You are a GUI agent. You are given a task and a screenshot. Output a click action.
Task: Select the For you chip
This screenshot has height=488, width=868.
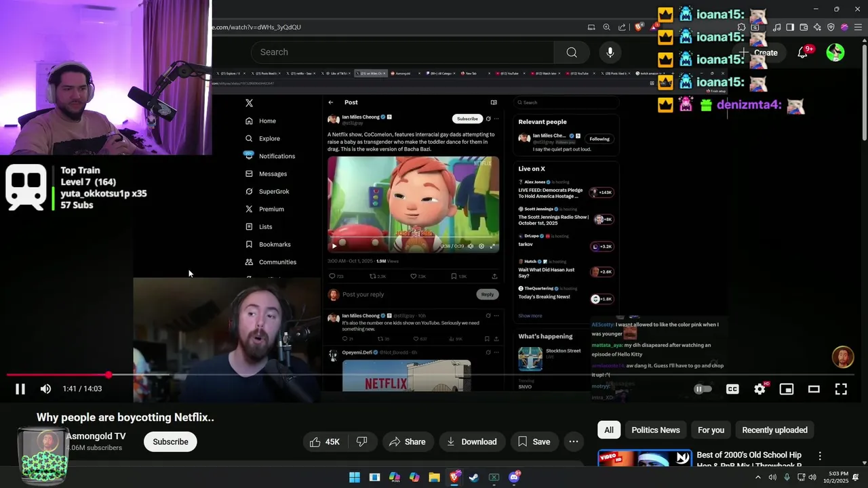pos(711,430)
